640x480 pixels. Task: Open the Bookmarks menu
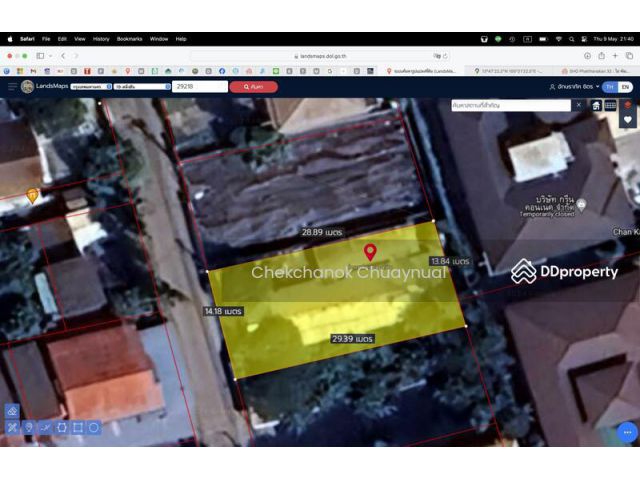click(x=129, y=39)
